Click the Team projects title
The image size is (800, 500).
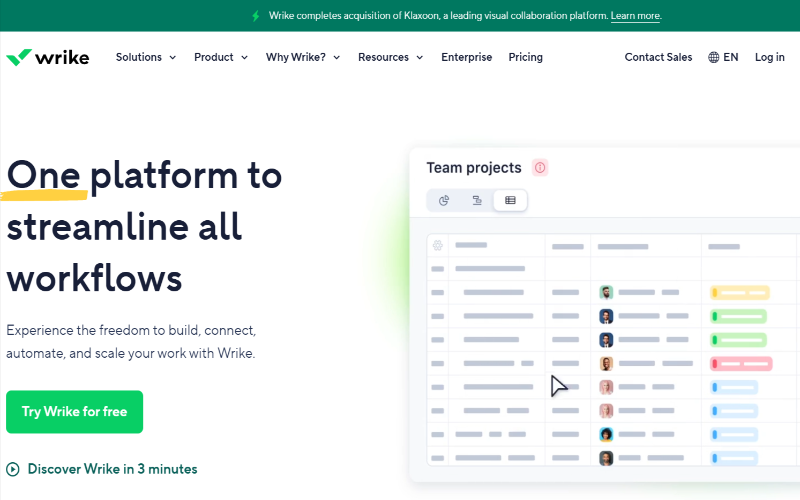(474, 167)
